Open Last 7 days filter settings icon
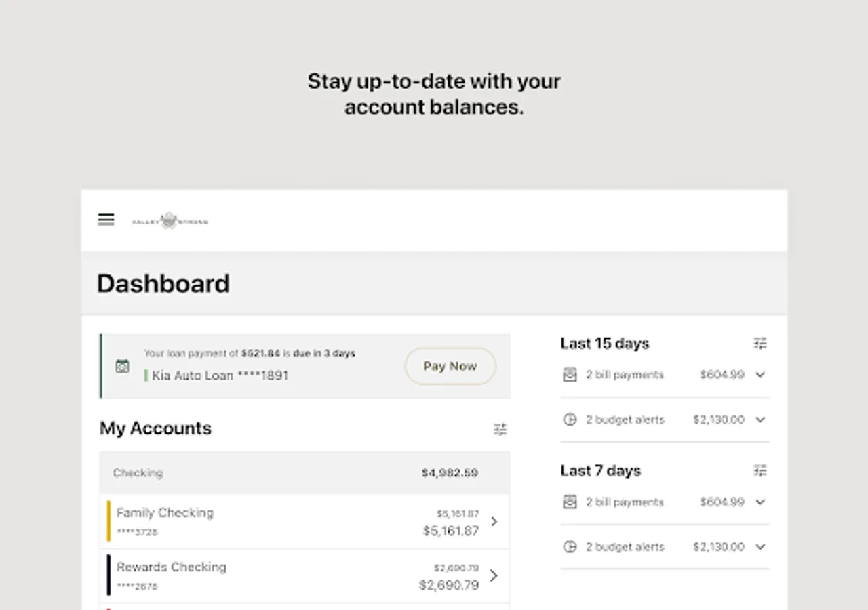This screenshot has height=610, width=868. tap(760, 470)
